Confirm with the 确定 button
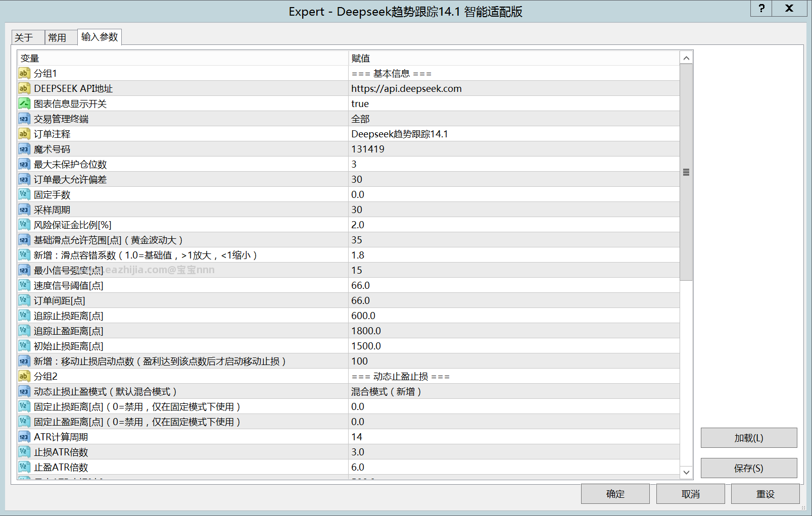 tap(615, 494)
